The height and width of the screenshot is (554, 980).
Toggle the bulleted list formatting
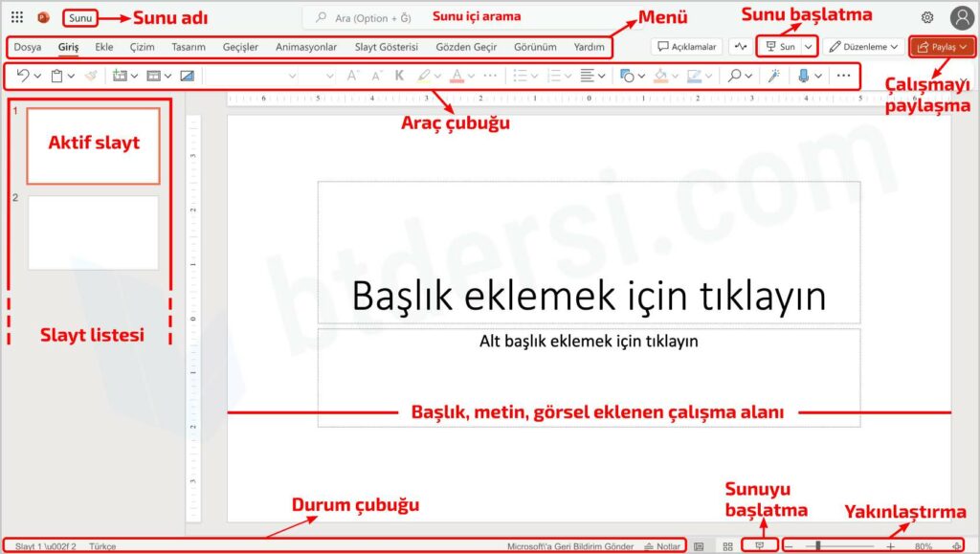[x=522, y=76]
